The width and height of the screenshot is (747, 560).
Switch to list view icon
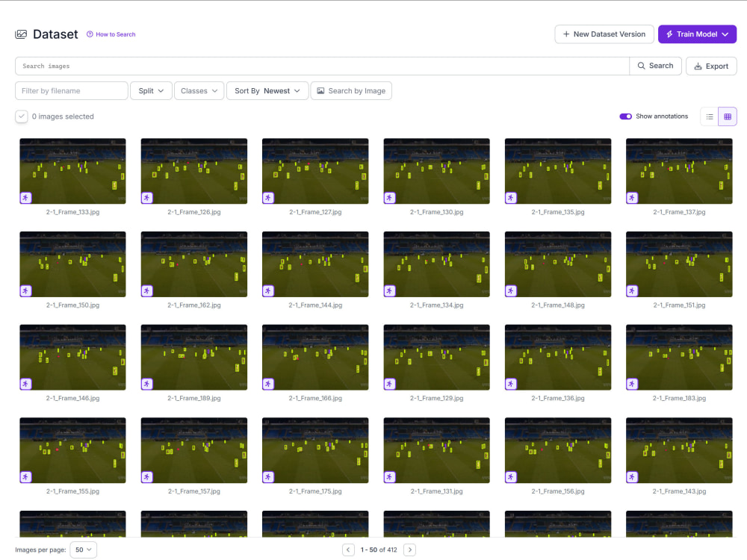(710, 116)
